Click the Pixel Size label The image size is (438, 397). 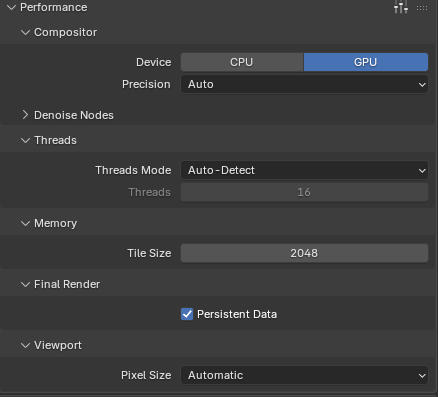pos(146,375)
